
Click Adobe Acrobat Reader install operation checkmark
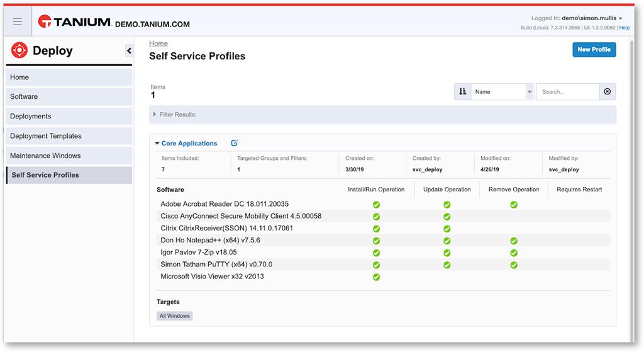376,205
